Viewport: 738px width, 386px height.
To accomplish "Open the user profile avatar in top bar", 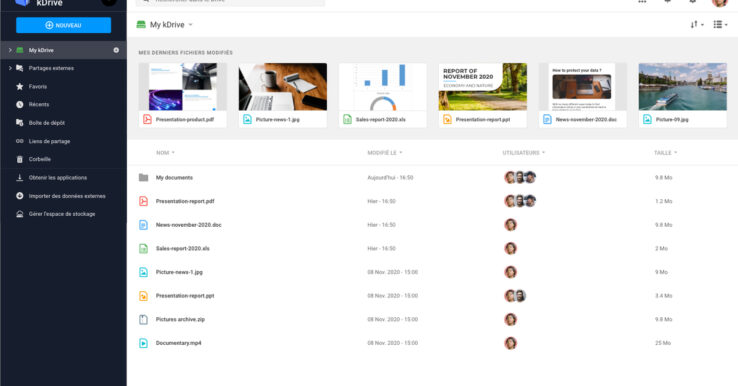I will pyautogui.click(x=720, y=2).
